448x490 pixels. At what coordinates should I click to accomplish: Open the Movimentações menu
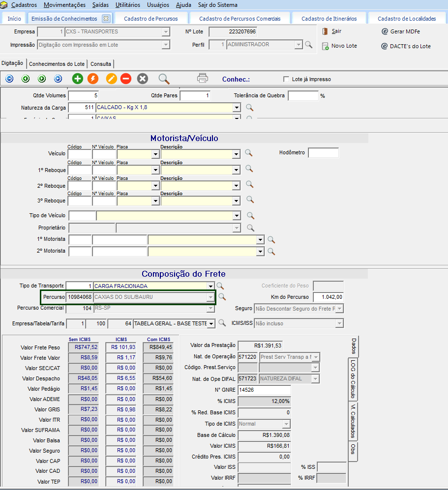(x=64, y=5)
